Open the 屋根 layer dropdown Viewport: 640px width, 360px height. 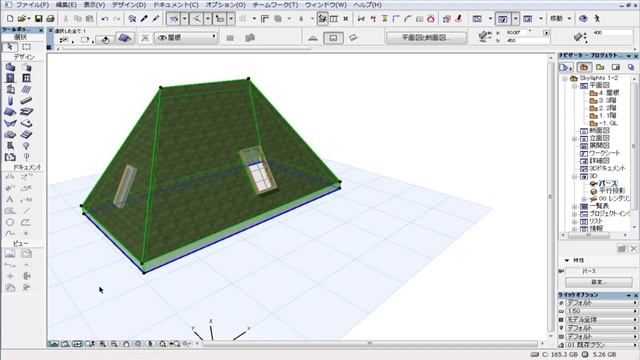(x=186, y=38)
